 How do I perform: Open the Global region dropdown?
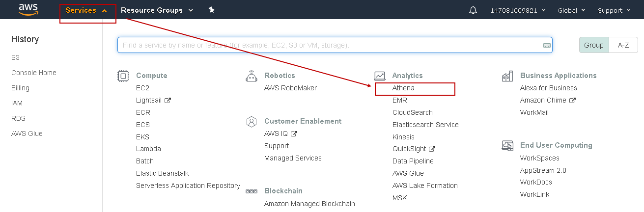tap(572, 10)
